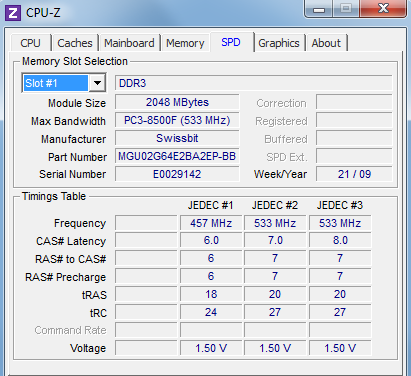This screenshot has width=411, height=376.
Task: Minimize the CPU-Z window
Action: (x=318, y=8)
